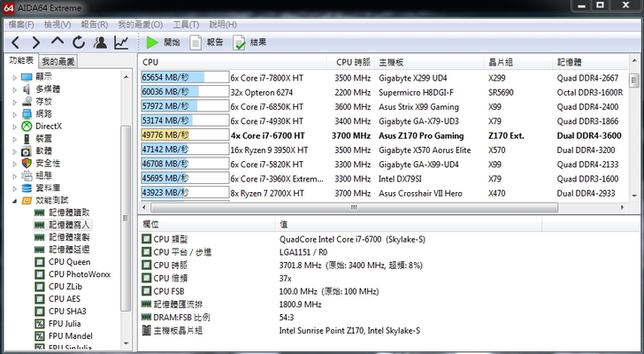Switch to the 我的最愛 tab
Screen dimensions: 644x354
tap(58, 61)
